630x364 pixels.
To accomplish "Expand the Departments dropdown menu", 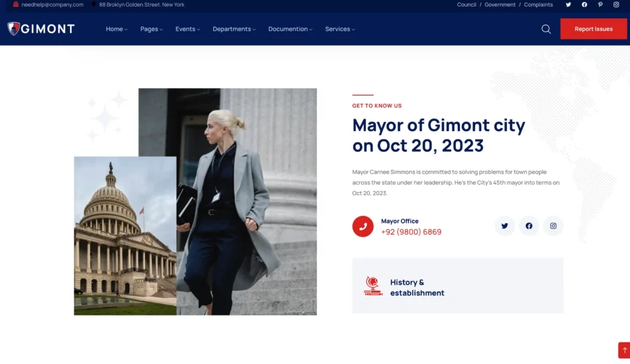I will (x=234, y=29).
